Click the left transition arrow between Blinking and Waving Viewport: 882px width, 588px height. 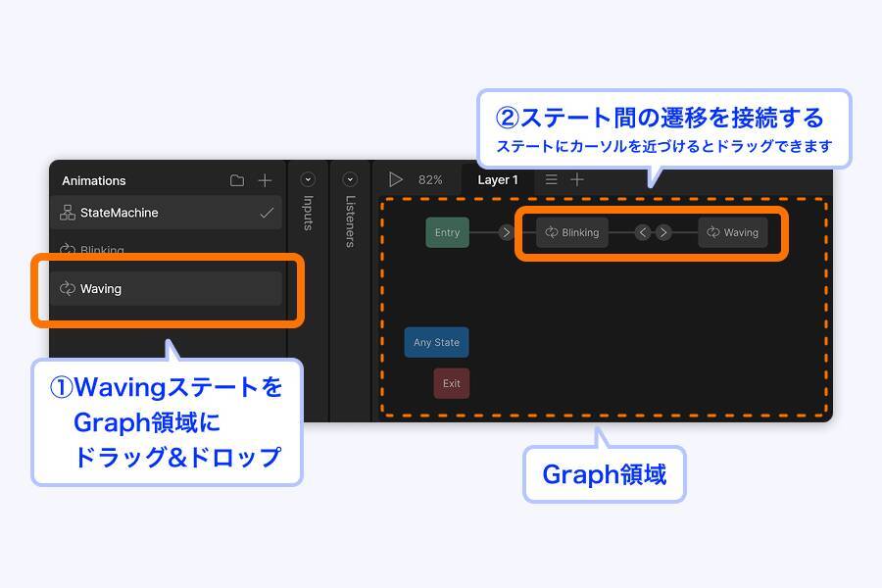tap(643, 232)
